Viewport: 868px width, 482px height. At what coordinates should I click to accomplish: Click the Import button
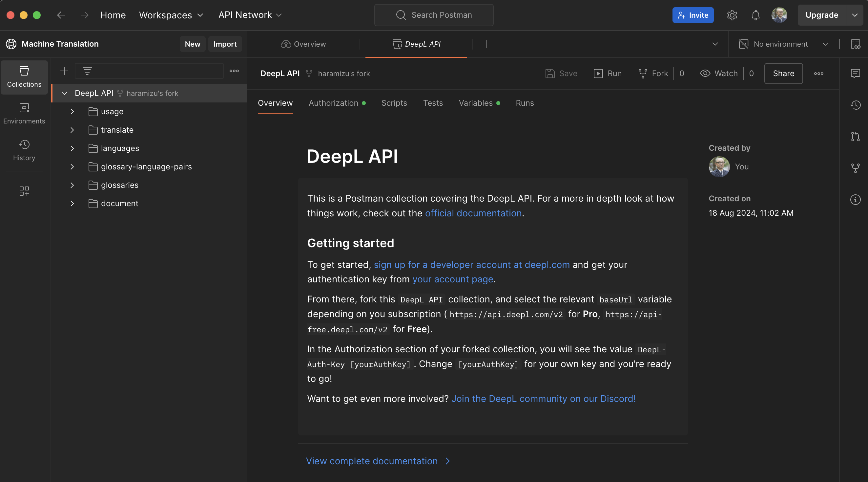pos(225,44)
